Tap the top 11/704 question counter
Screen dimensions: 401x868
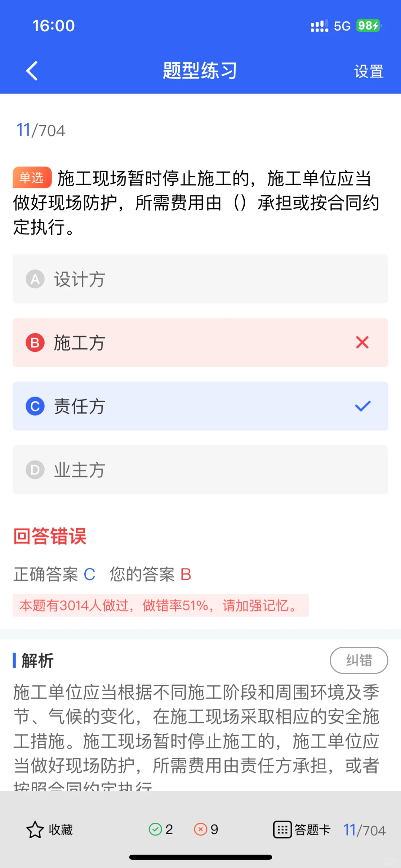pos(40,130)
